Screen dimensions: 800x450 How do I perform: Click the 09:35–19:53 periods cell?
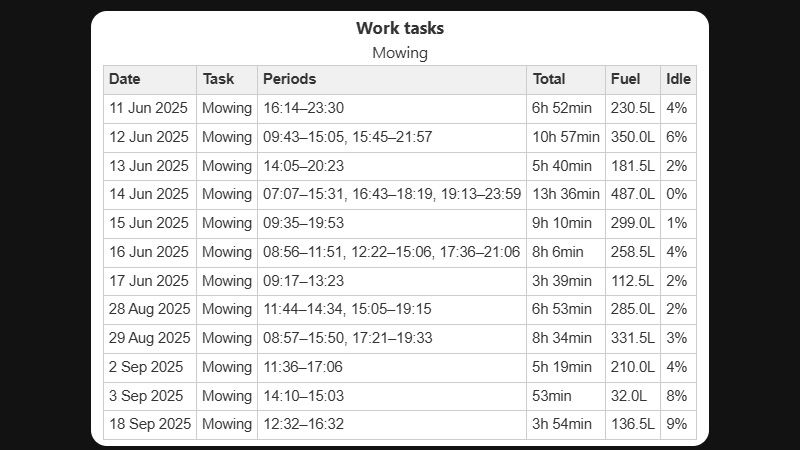click(303, 223)
